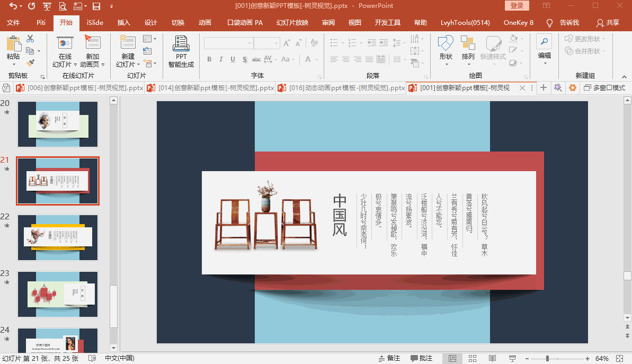632x364 pixels.
Task: Click the 共享 share button
Action: tap(608, 23)
